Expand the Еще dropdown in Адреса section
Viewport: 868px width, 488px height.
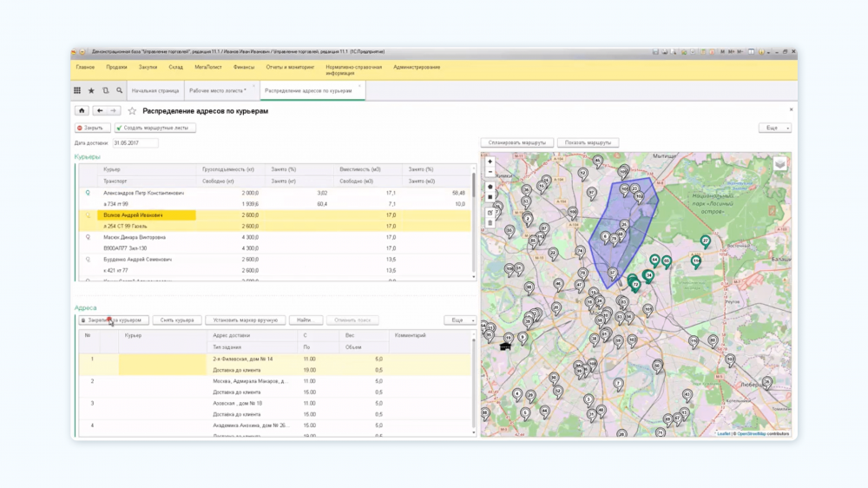460,320
